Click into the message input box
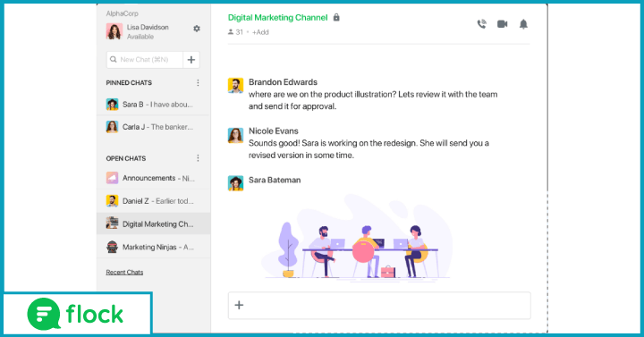The image size is (644, 337). click(379, 306)
